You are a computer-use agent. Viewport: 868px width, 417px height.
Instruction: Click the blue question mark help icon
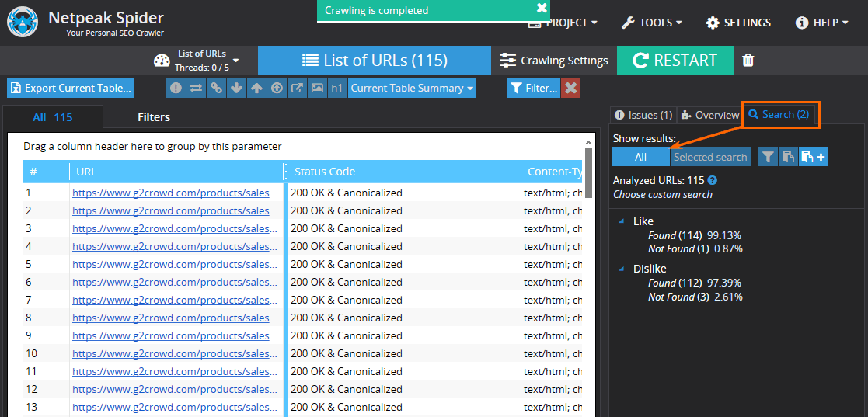[713, 180]
